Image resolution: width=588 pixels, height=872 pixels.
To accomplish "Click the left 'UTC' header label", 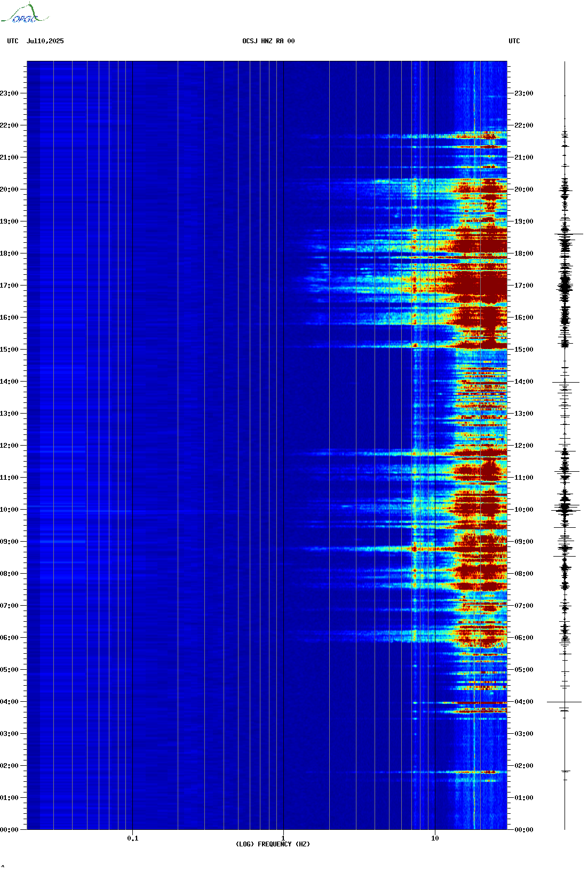I will [13, 41].
